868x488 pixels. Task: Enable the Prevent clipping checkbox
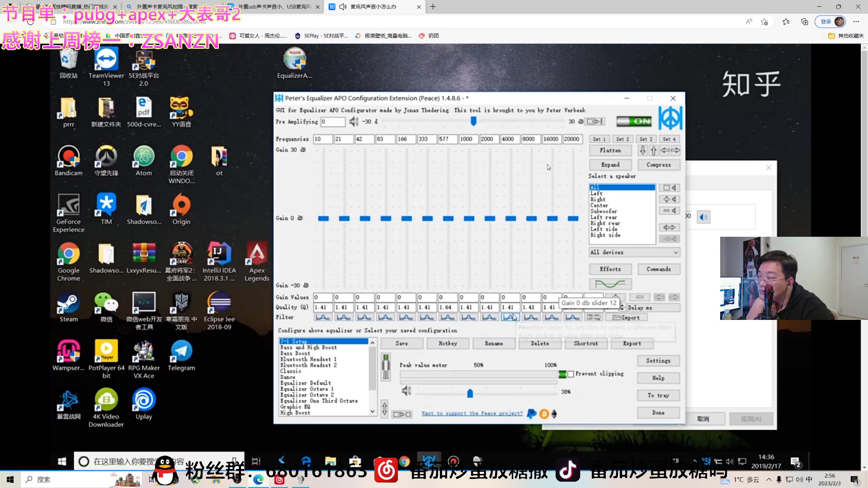click(x=571, y=374)
